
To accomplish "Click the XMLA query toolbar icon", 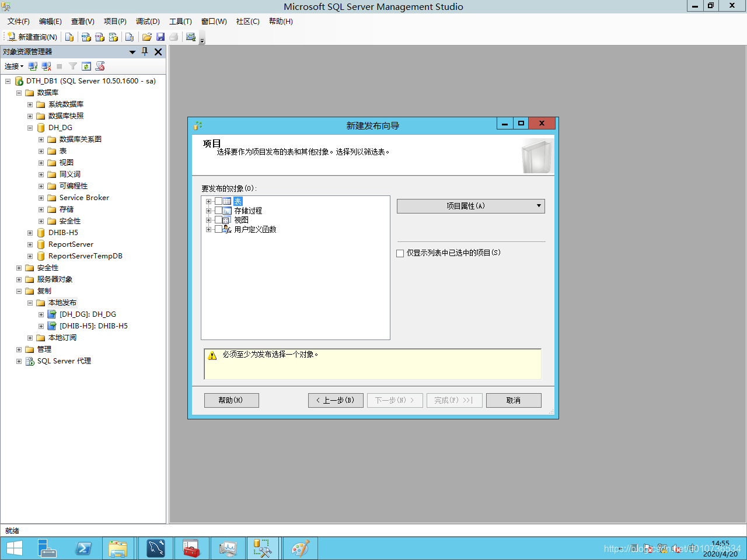I will (113, 37).
